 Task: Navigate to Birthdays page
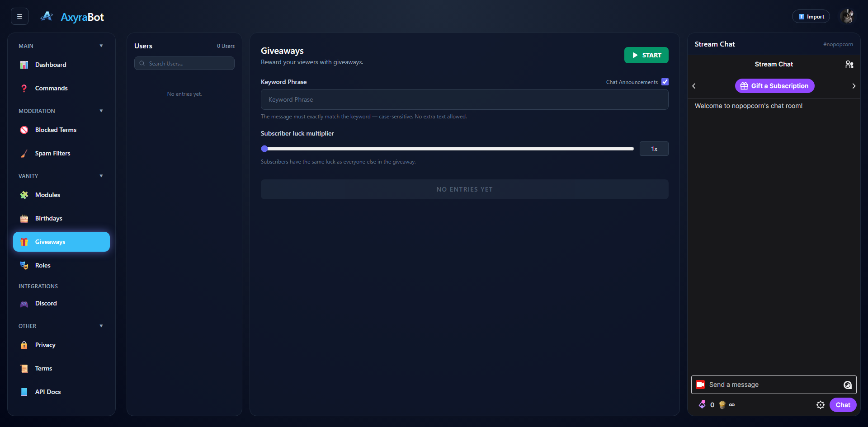61,219
